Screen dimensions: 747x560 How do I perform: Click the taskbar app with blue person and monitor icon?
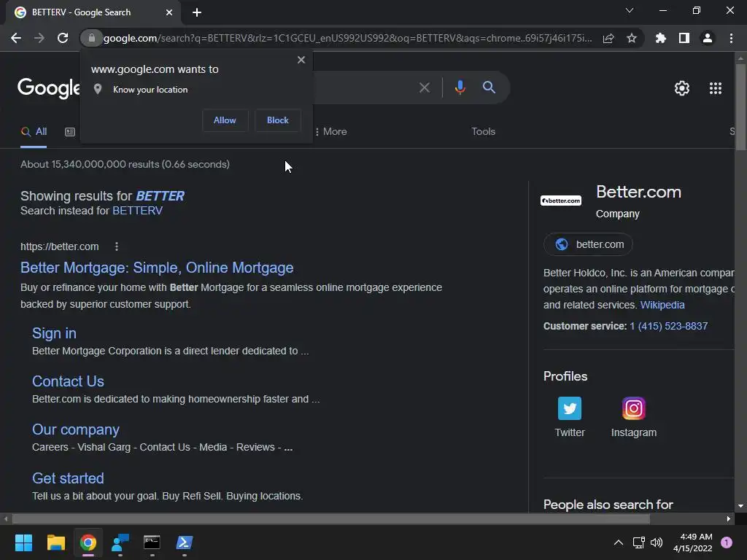tap(120, 542)
